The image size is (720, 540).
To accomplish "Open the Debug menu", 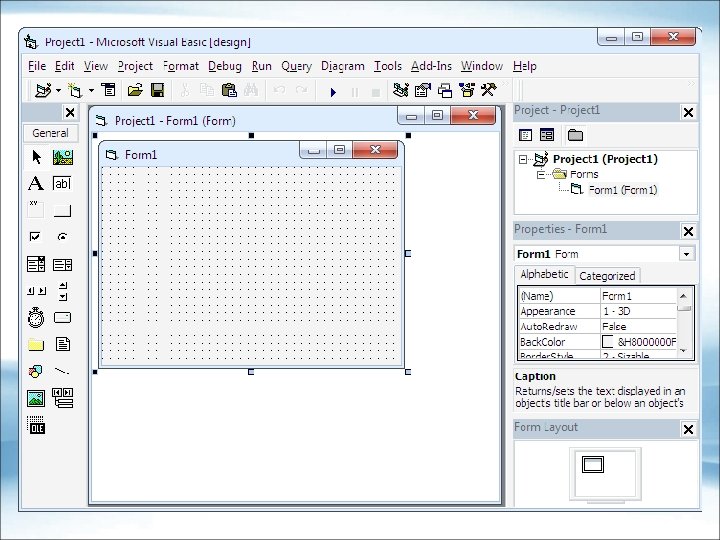I will [225, 66].
